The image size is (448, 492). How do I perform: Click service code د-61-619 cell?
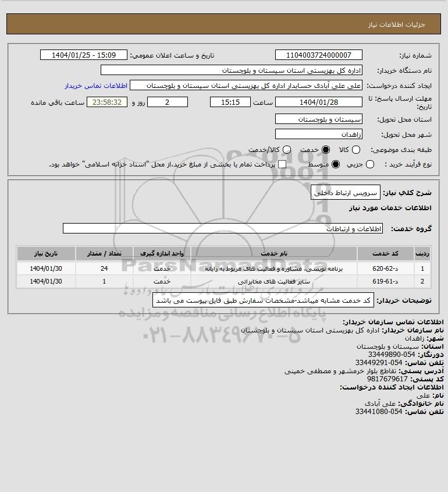(x=385, y=281)
